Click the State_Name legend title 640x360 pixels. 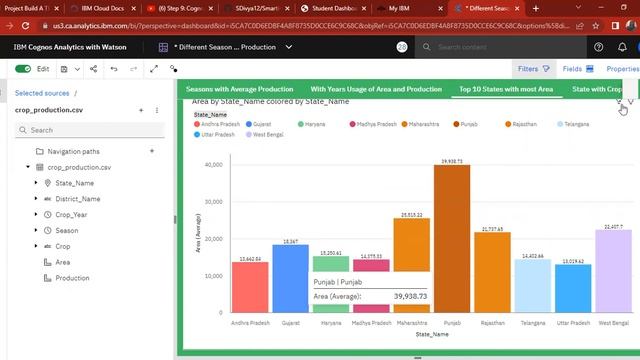click(x=210, y=115)
